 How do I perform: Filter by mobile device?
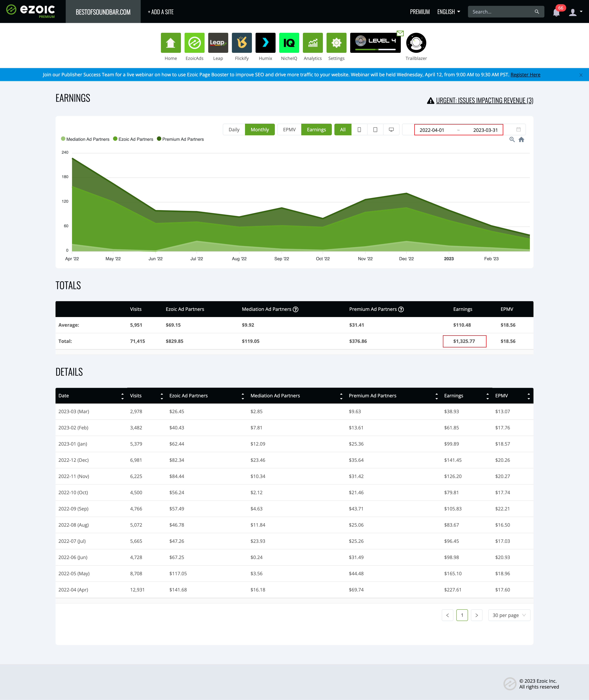point(359,130)
